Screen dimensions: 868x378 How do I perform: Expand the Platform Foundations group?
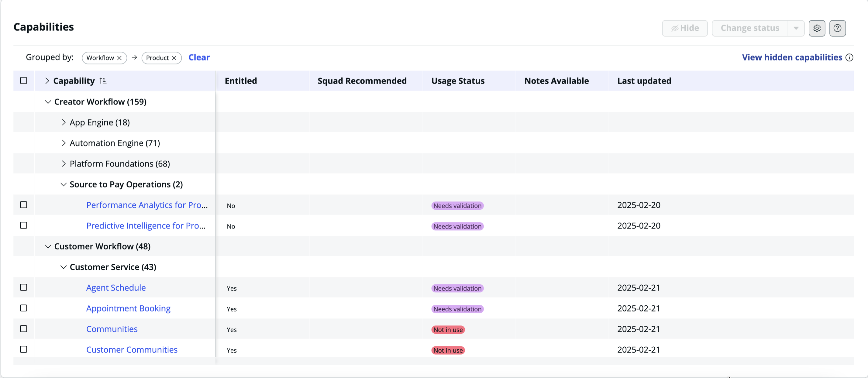[x=63, y=164]
